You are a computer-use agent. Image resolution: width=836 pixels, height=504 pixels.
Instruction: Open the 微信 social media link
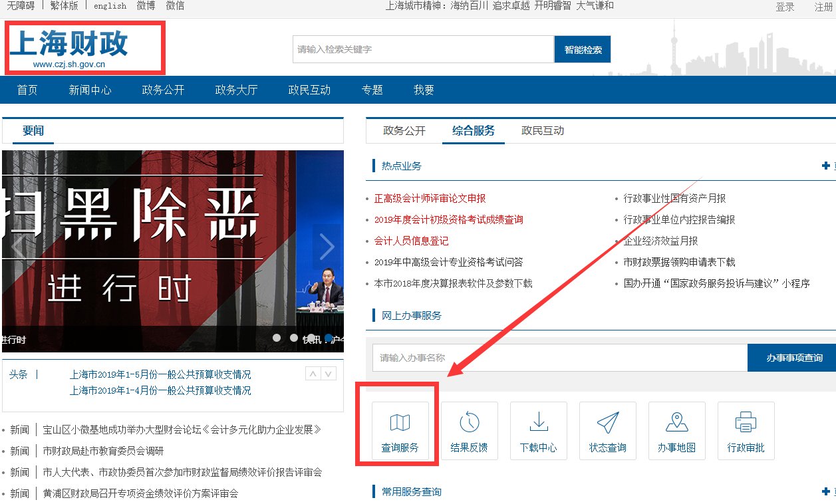click(175, 6)
